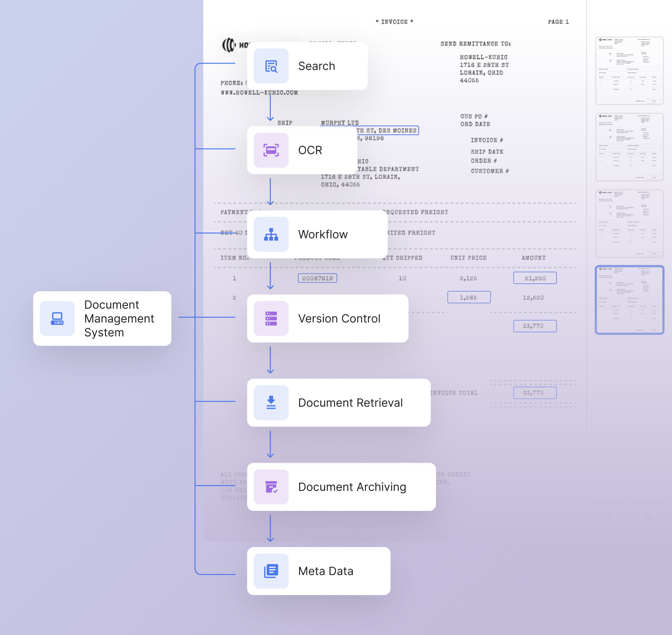Click the Meta Data pages icon
The image size is (672, 635).
[x=271, y=571]
